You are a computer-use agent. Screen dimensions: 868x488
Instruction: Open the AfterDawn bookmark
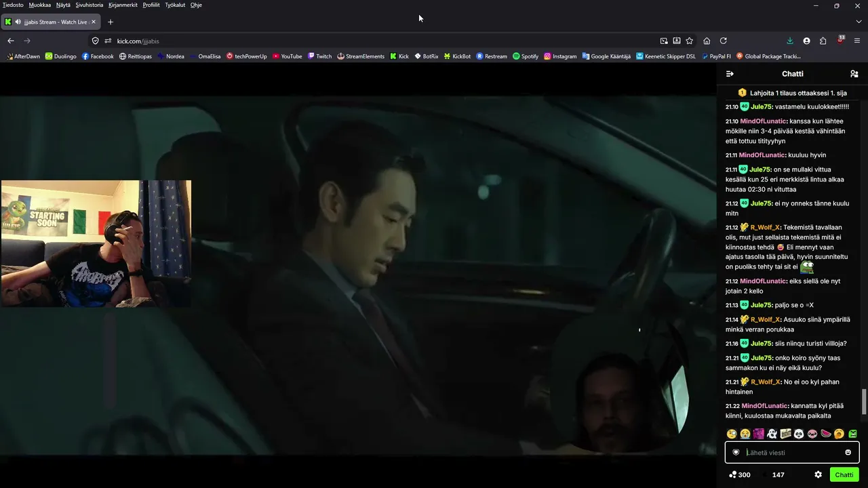[23, 56]
